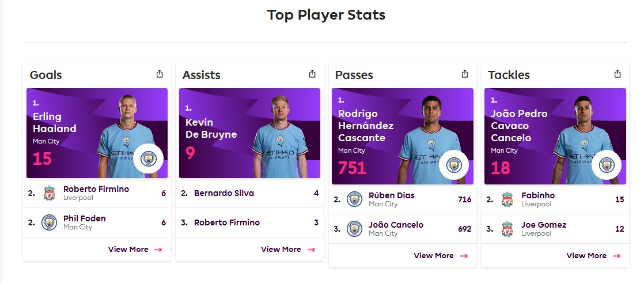Click Man City badge on Cancelo tackles card
Viewport: 644px width, 283px height.
click(607, 165)
